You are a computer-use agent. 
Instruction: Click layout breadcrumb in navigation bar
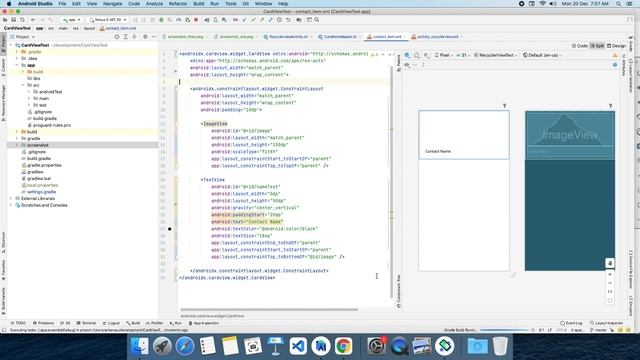point(89,28)
